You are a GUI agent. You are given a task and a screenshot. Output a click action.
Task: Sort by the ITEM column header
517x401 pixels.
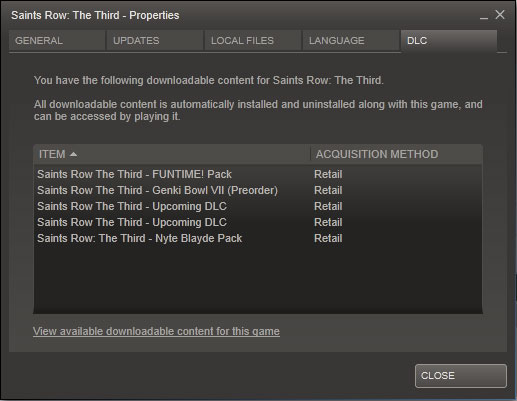172,154
